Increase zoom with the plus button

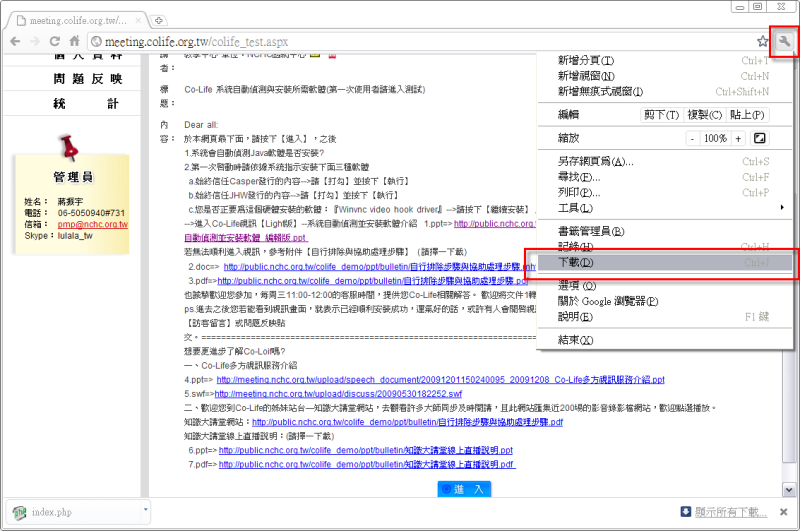coord(738,138)
